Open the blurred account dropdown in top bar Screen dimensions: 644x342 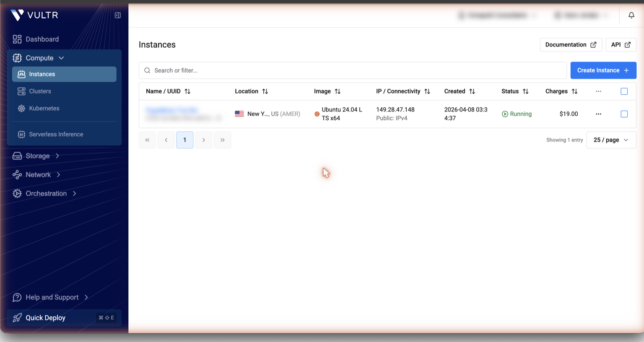498,16
